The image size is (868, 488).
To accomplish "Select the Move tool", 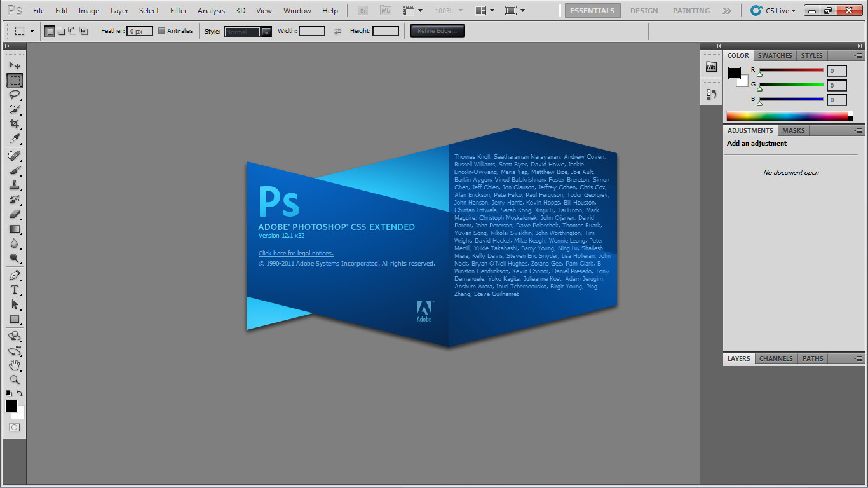I will pyautogui.click(x=15, y=65).
